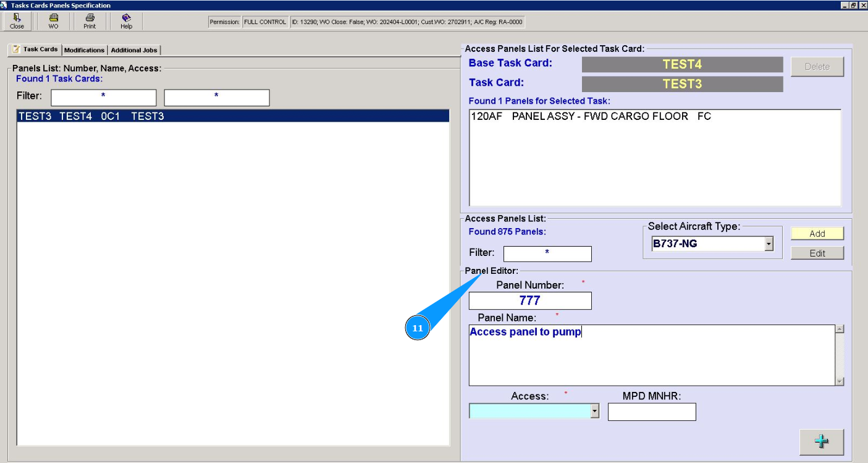Open Help from the toolbar
This screenshot has height=463, width=868.
(x=126, y=21)
